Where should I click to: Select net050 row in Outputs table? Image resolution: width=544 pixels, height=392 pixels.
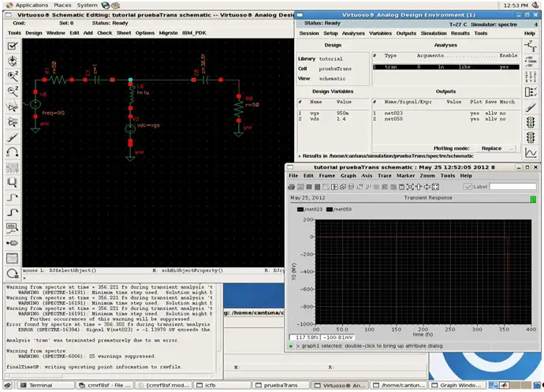(445, 119)
